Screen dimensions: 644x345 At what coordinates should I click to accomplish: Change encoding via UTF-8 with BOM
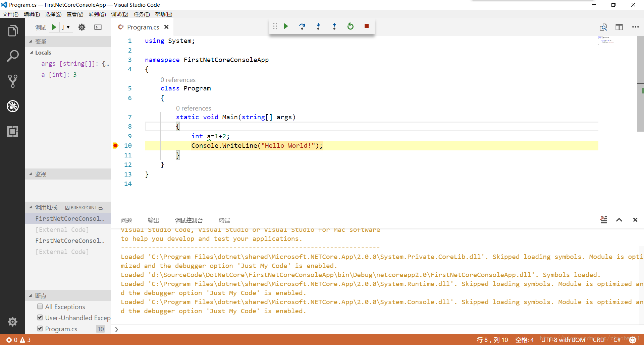[x=563, y=340]
